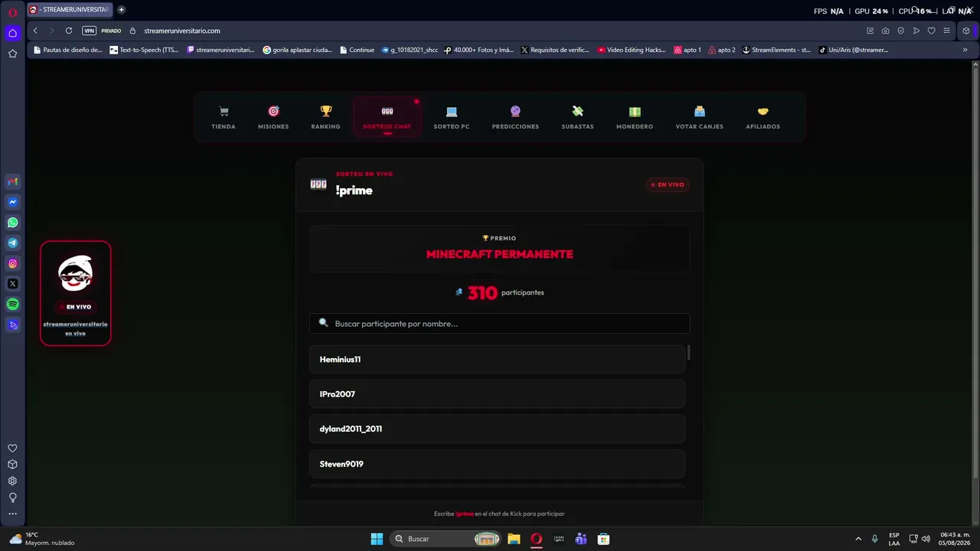Open the Windows Start menu

(377, 539)
